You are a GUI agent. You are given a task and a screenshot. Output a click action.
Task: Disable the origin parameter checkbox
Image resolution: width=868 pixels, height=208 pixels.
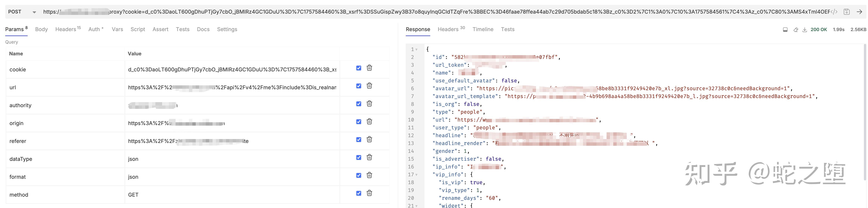click(x=359, y=122)
